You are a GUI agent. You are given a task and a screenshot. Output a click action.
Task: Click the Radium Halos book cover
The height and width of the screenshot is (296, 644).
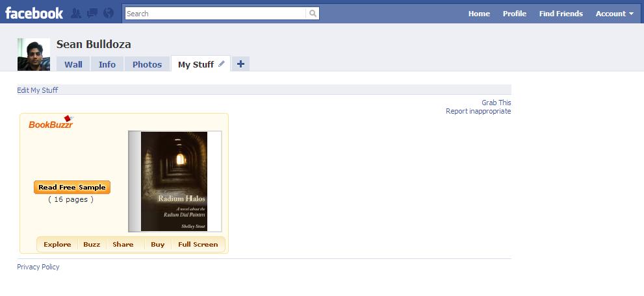[x=174, y=181]
